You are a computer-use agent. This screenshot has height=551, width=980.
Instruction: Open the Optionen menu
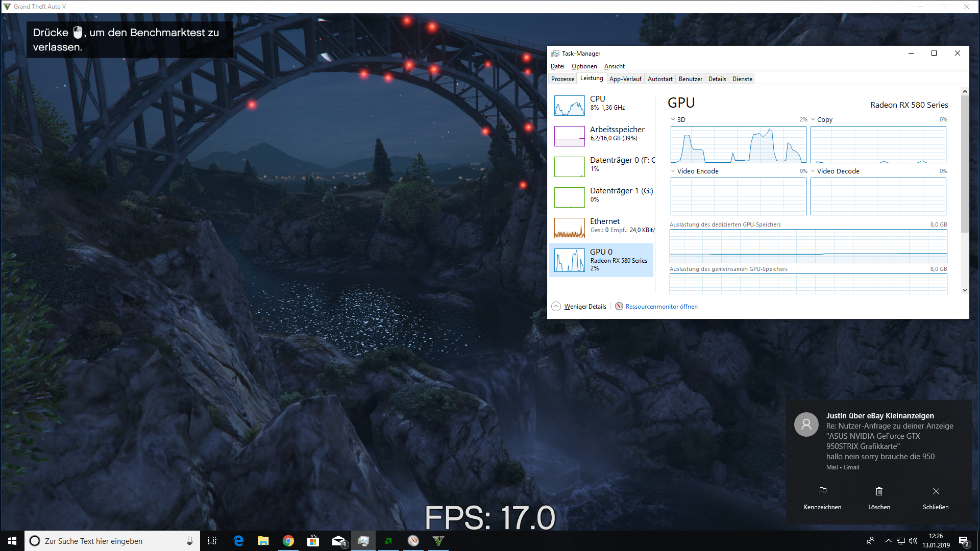pyautogui.click(x=584, y=66)
